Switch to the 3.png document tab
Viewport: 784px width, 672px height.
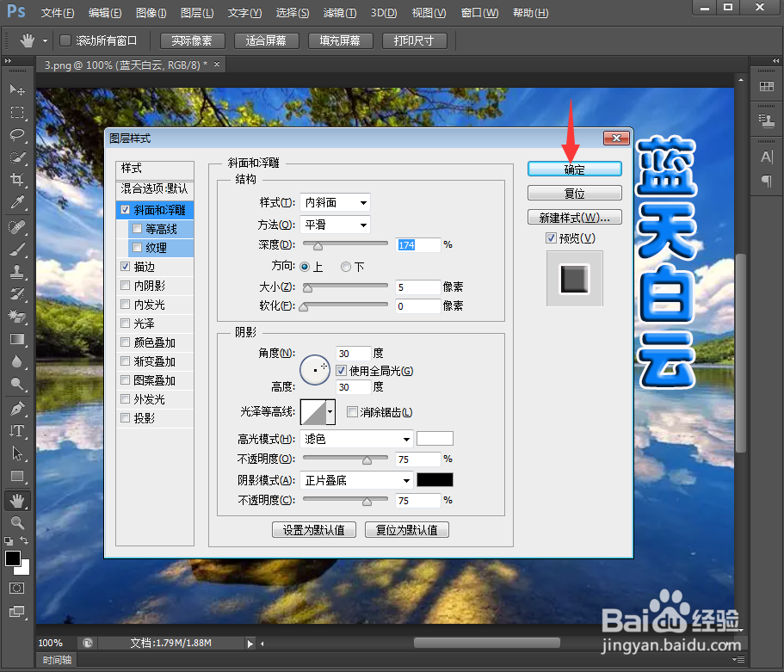point(126,65)
